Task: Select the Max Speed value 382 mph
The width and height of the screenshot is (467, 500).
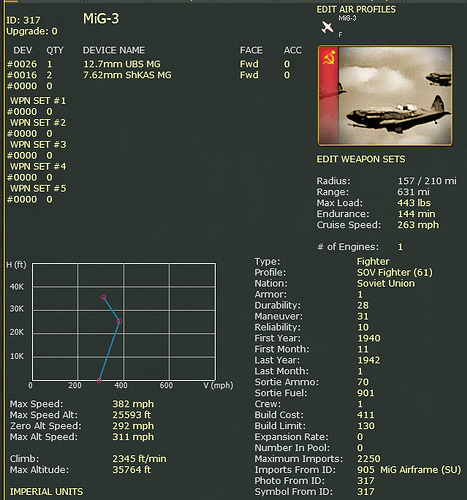Action: click(x=133, y=404)
